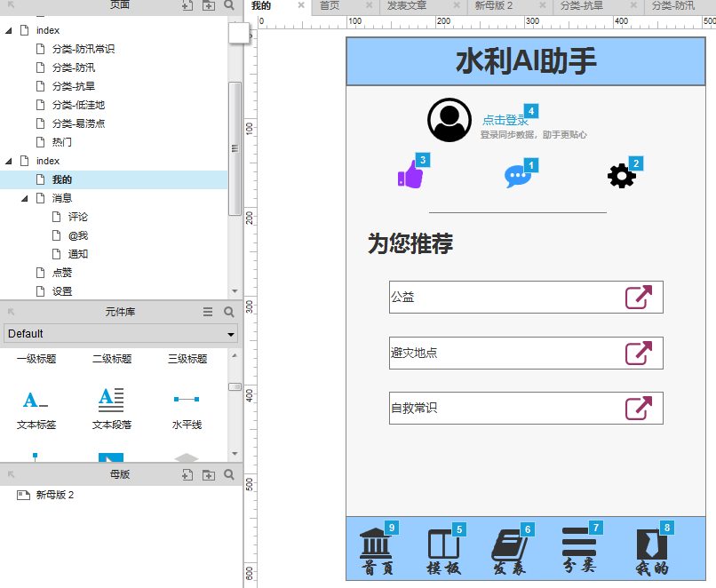Viewport: 716px width, 588px height.
Task: Open the 分类-防汛常识 page in the tree
Action: 84,49
